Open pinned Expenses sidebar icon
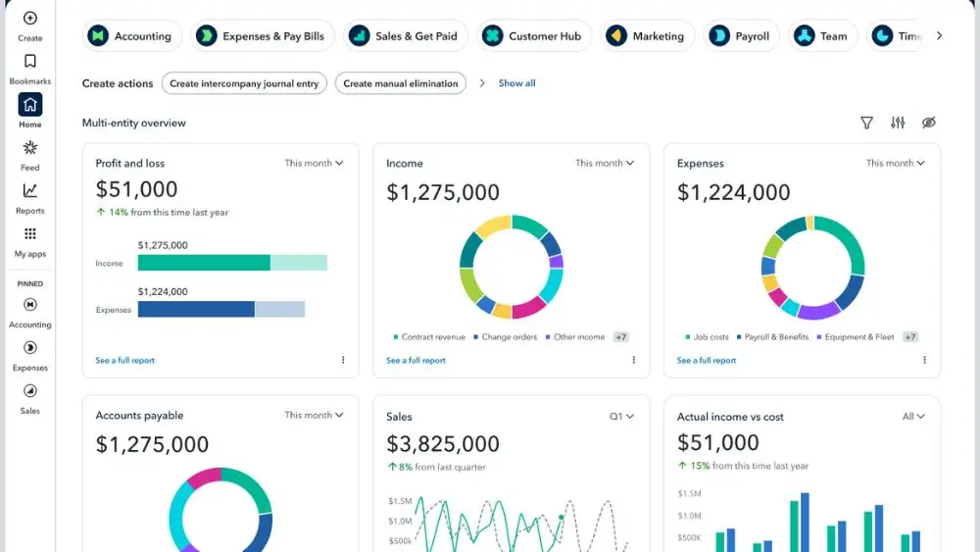This screenshot has width=980, height=552. tap(30, 348)
